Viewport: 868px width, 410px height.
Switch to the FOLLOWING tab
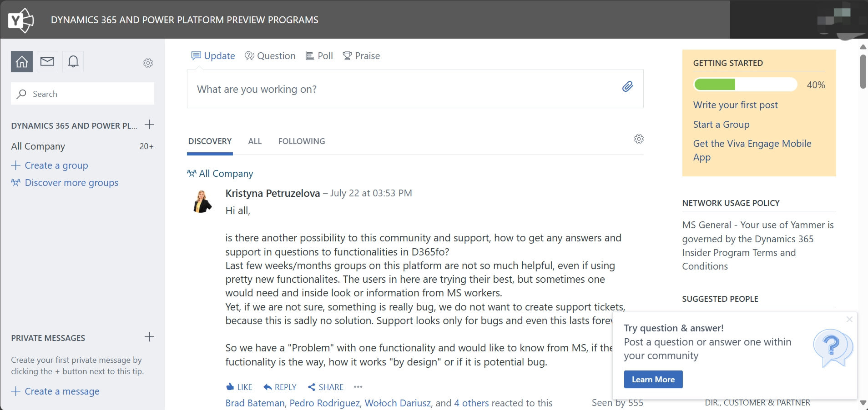301,141
